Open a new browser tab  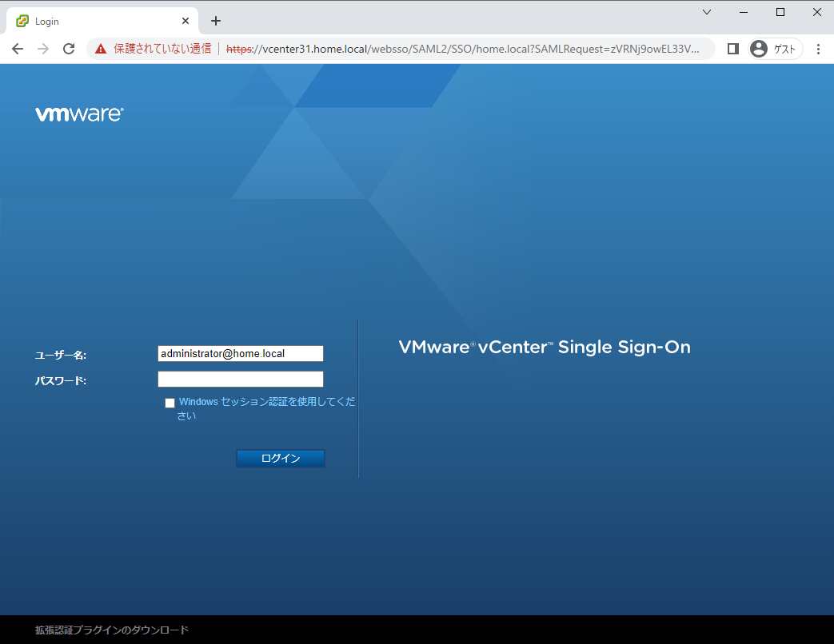pos(215,21)
